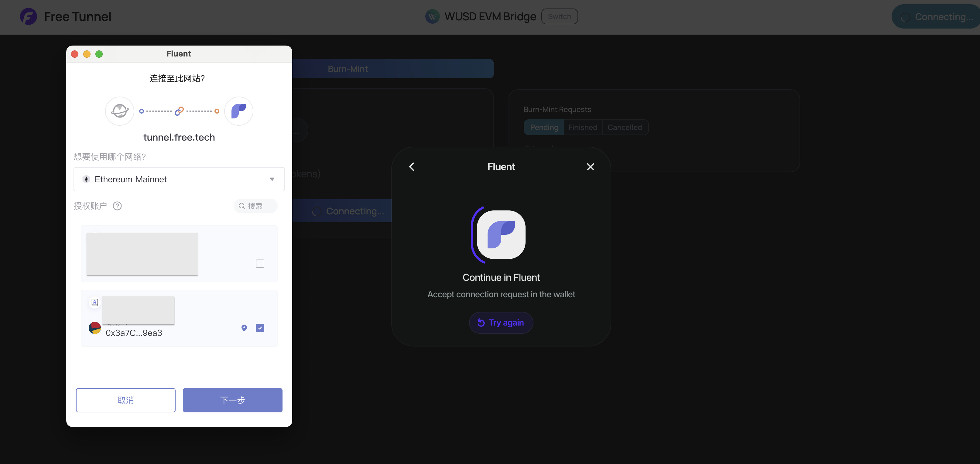Screen dimensions: 980x464
Task: Switch to the Pending requests tab
Action: [544, 128]
